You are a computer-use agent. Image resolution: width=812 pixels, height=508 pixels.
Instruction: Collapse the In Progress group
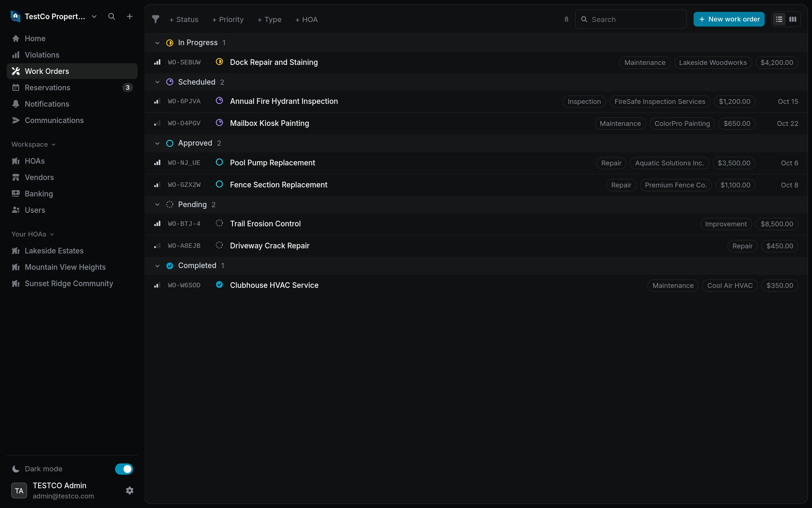(x=157, y=43)
